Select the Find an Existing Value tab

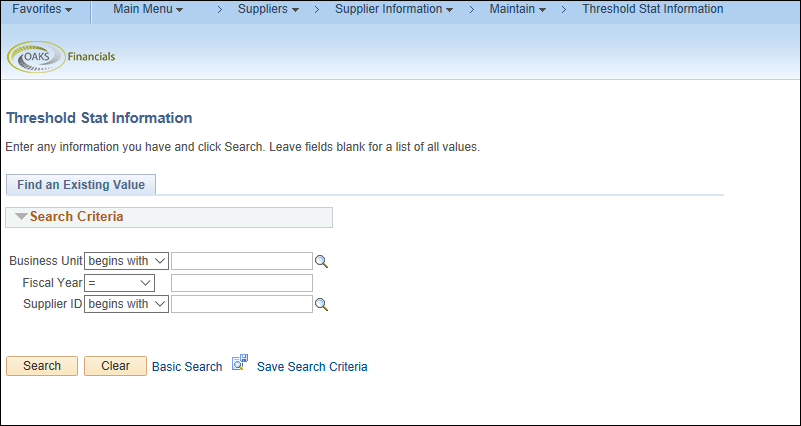point(81,185)
